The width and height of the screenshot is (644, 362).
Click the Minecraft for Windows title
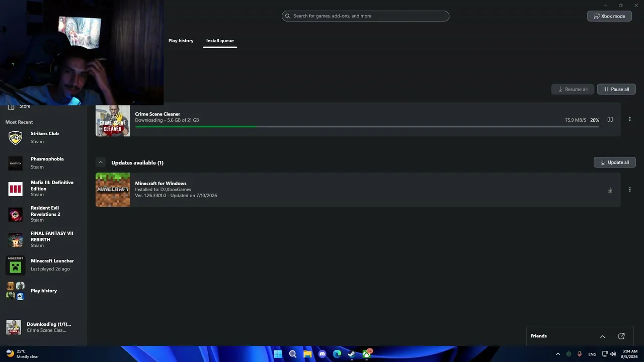point(160,184)
